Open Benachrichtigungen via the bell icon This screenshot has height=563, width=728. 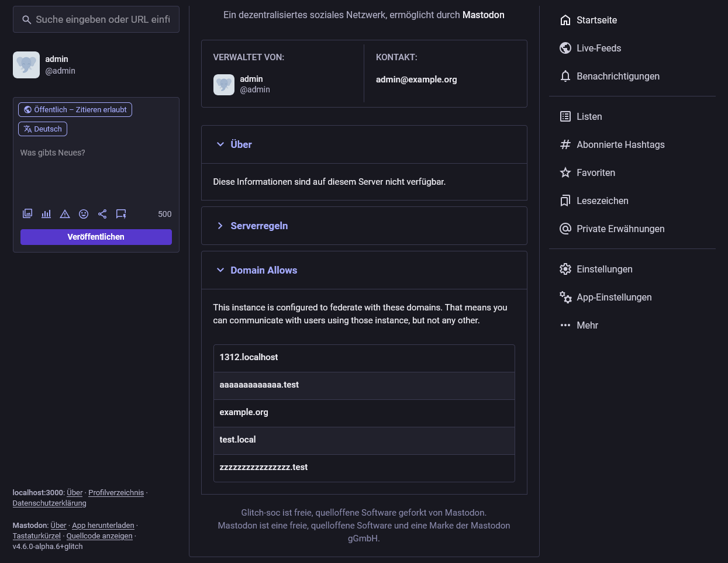point(565,76)
